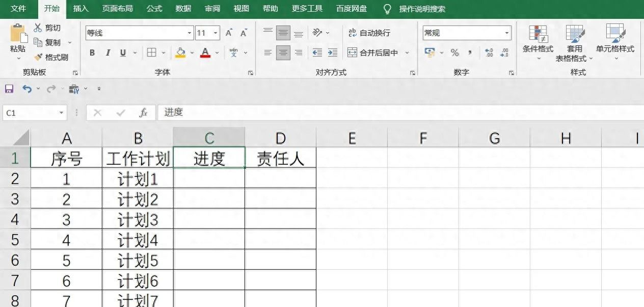This screenshot has width=644, height=307.
Task: Toggle Wrap Text (自动换行)
Action: 369,33
